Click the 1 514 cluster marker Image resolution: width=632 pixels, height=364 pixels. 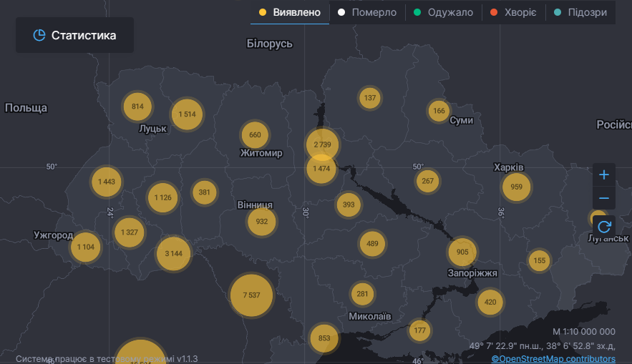pyautogui.click(x=187, y=114)
